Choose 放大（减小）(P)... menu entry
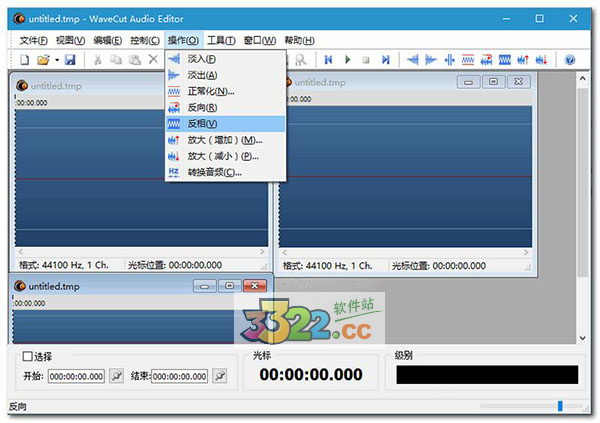 click(226, 156)
